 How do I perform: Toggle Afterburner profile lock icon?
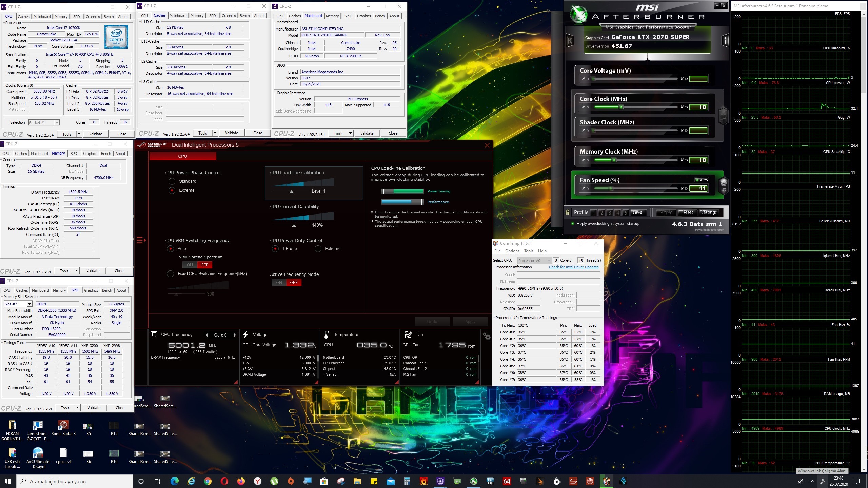(x=568, y=212)
